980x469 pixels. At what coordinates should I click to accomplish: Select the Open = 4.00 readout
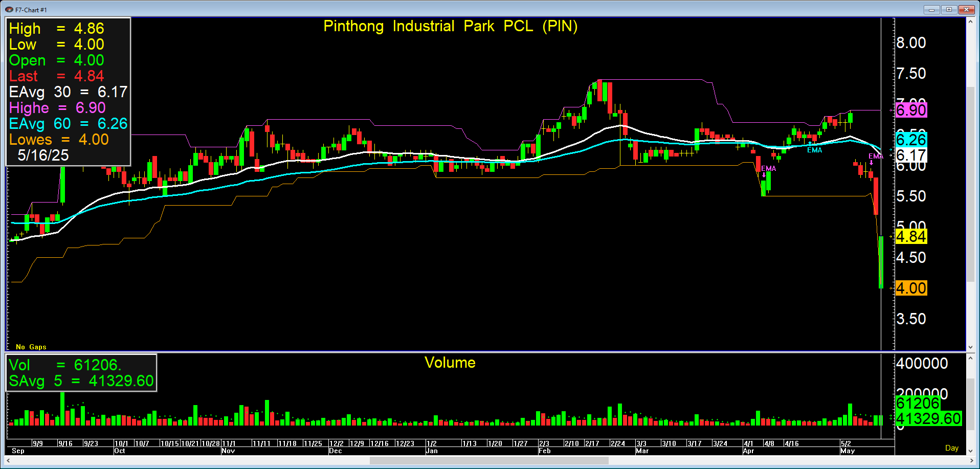click(x=56, y=60)
